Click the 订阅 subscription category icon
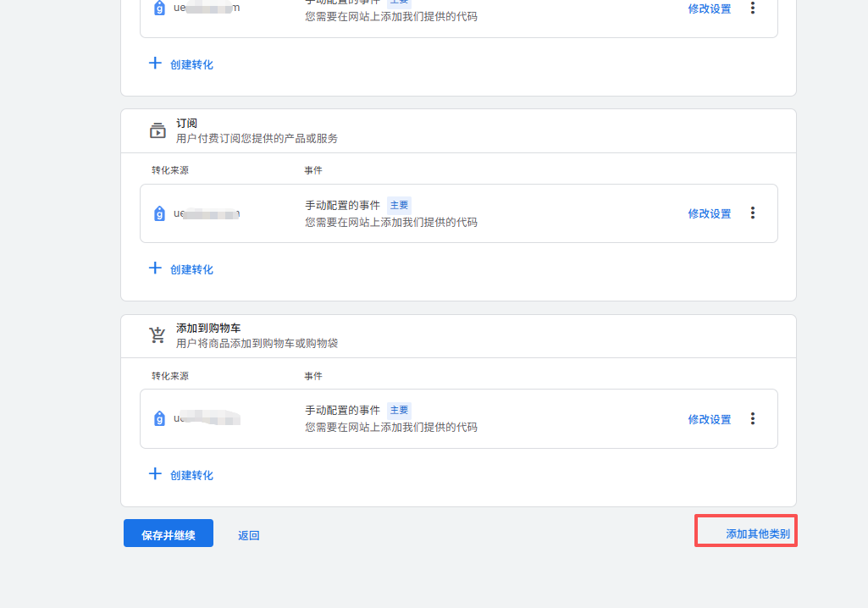The image size is (868, 608). pos(158,130)
